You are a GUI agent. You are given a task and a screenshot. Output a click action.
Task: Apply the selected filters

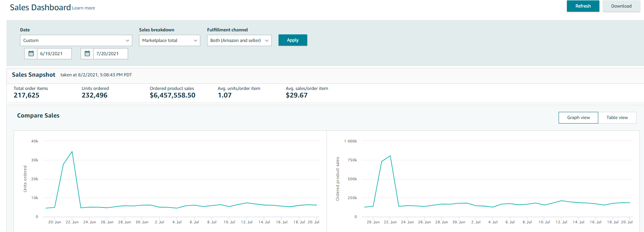click(x=293, y=40)
